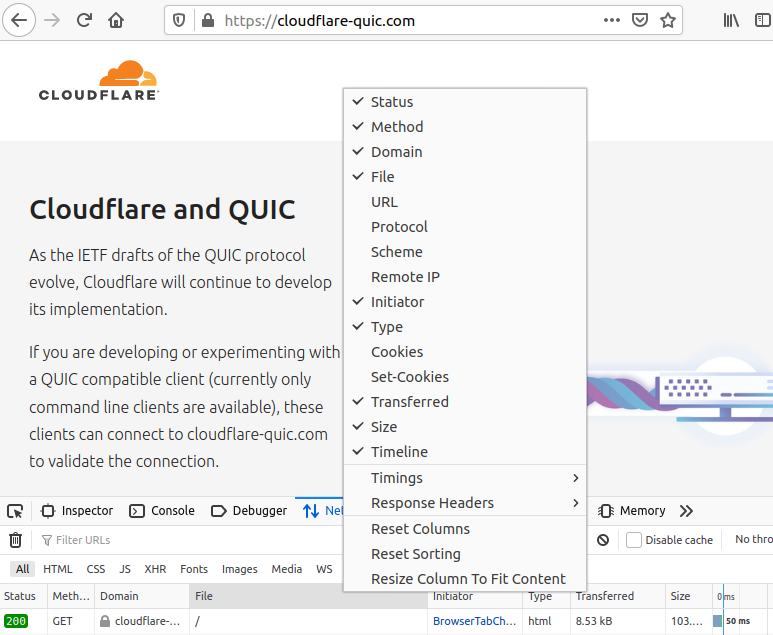This screenshot has height=635, width=773.
Task: Click the browser Back arrow button
Action: click(19, 20)
